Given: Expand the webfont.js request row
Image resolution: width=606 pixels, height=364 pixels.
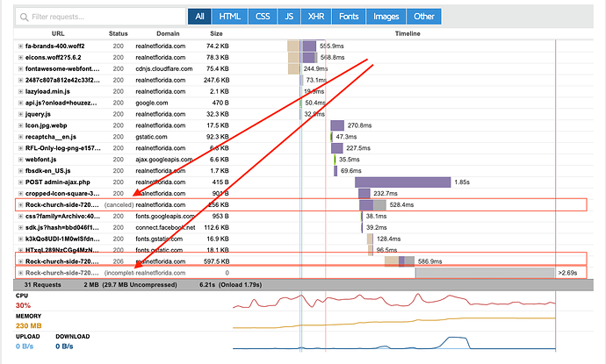Looking at the screenshot, I should [20, 160].
